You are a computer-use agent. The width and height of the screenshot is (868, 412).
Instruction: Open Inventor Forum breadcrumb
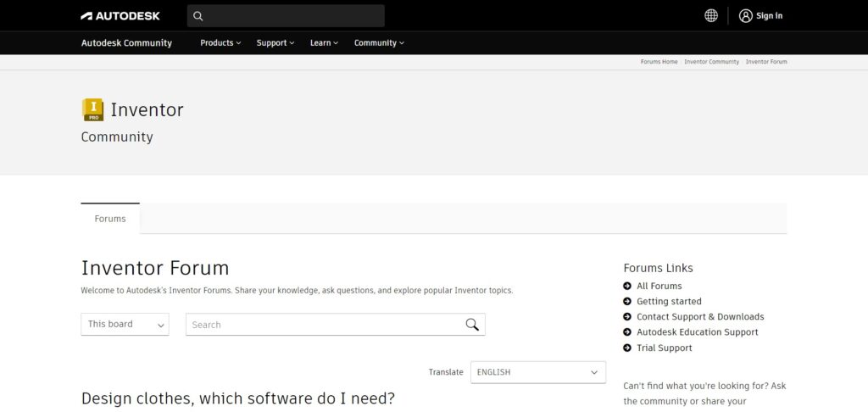(x=766, y=62)
